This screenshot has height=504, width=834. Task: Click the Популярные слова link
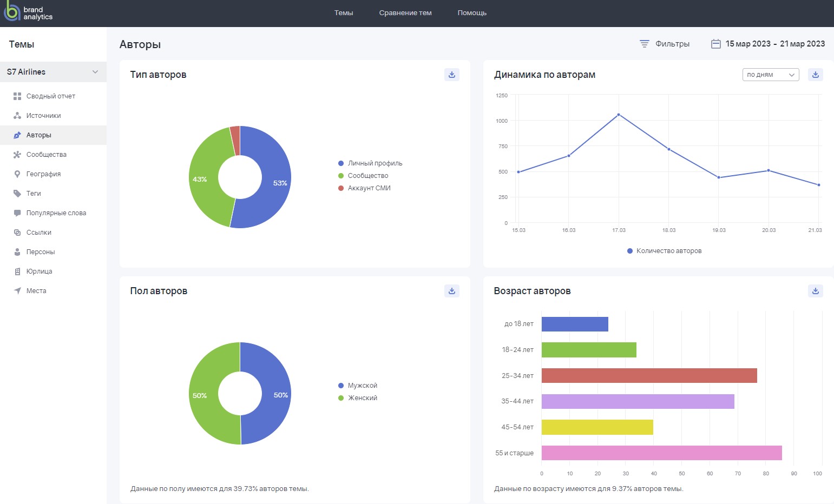click(x=56, y=213)
